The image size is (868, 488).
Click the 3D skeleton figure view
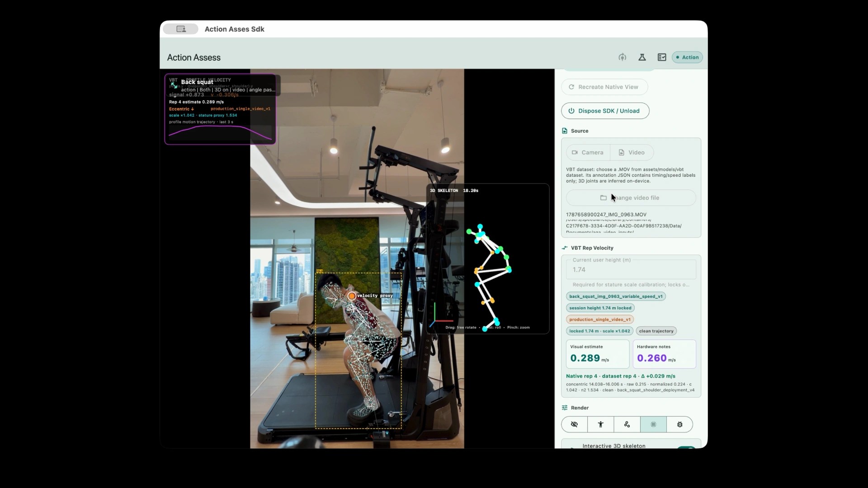point(491,277)
